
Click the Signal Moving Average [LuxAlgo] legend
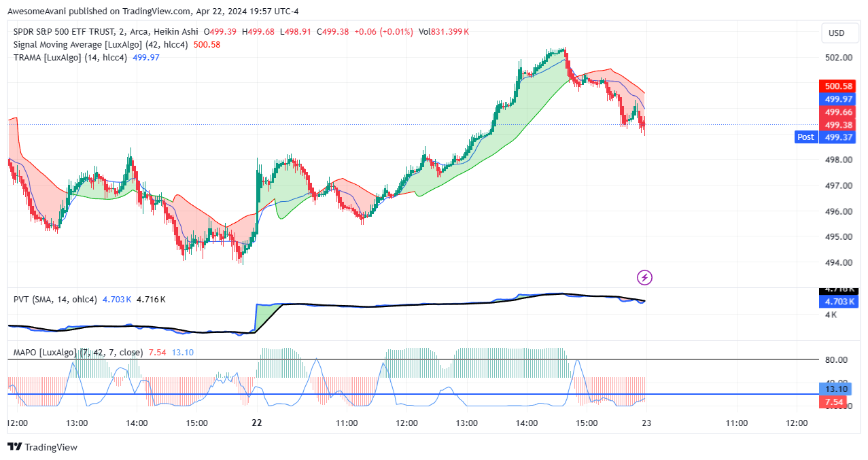click(x=101, y=45)
